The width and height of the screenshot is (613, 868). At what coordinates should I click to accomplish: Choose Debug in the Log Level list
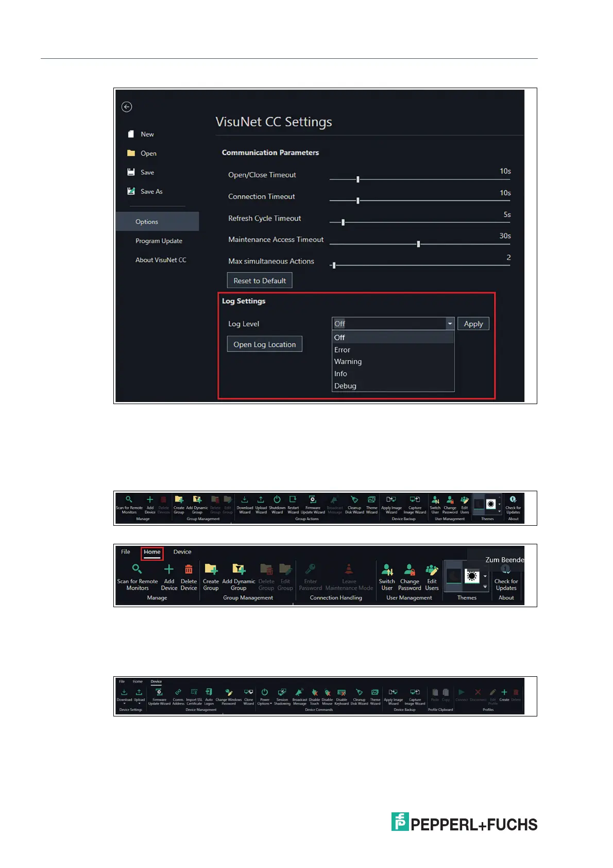(x=393, y=386)
